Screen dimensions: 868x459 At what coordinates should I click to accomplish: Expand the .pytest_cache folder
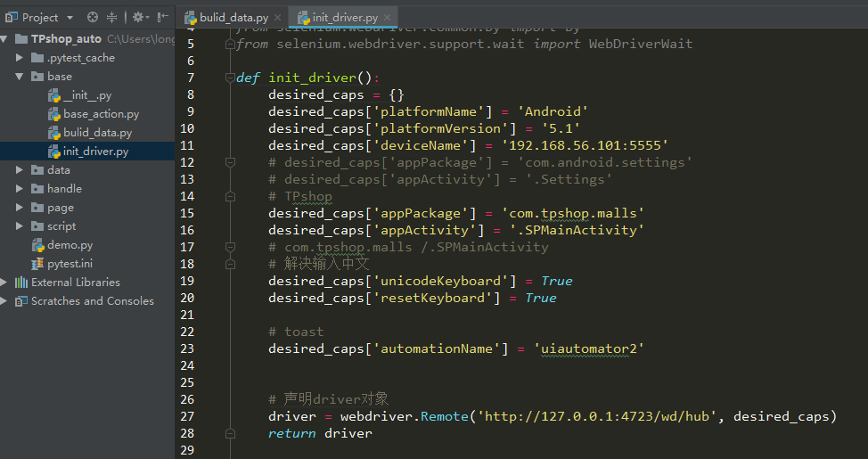[x=20, y=58]
